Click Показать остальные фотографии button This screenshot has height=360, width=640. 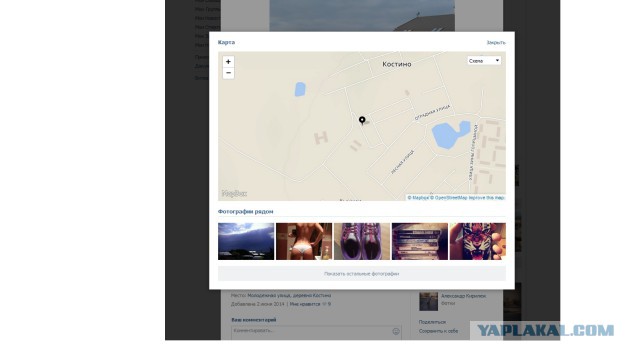point(362,273)
